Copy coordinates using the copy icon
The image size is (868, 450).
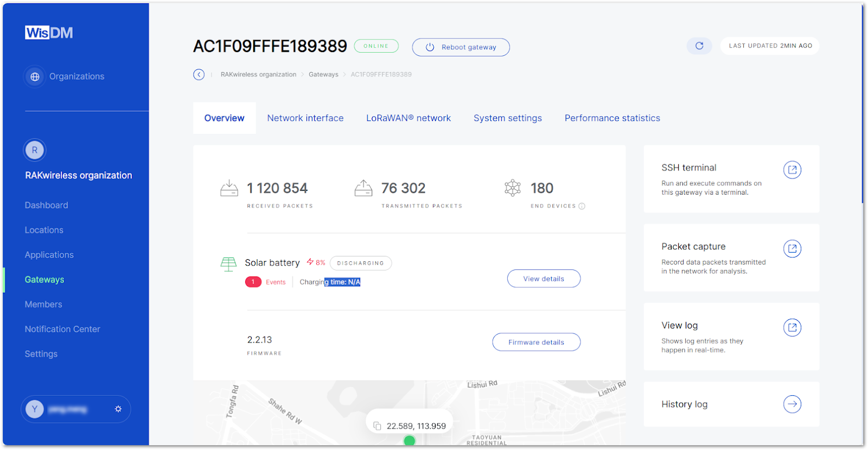[378, 426]
